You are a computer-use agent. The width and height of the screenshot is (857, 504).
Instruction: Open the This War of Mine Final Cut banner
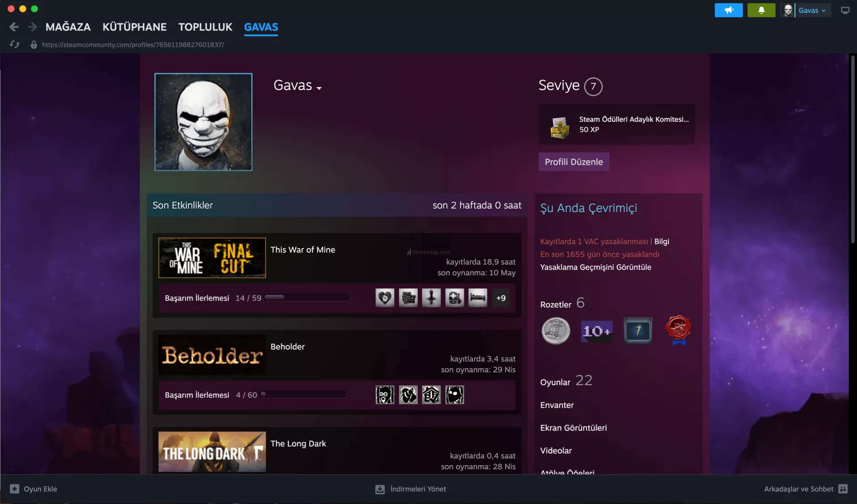coord(212,258)
